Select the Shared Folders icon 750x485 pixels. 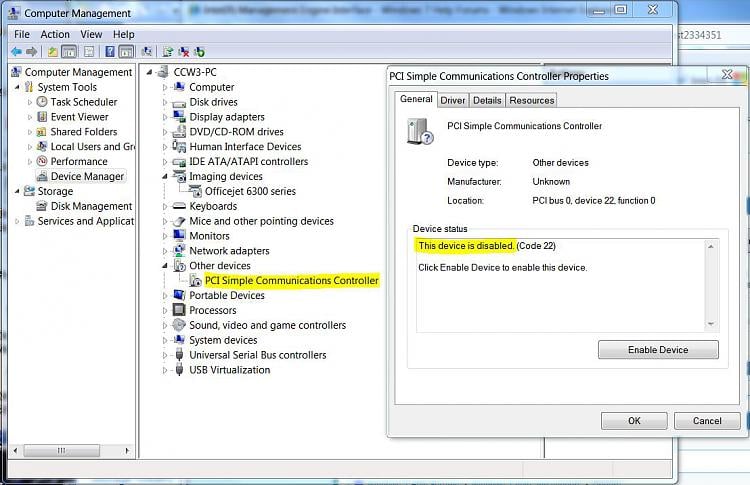coord(42,132)
